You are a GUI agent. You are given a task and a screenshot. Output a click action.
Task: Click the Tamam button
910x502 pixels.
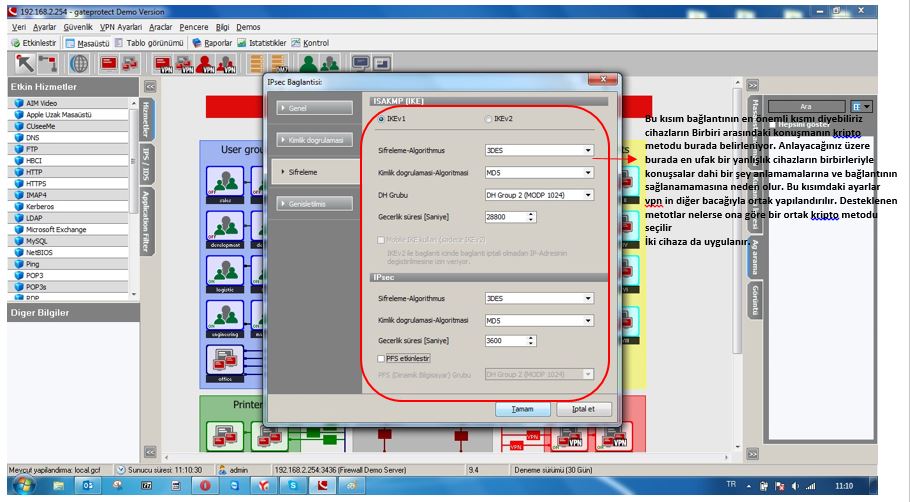[524, 409]
